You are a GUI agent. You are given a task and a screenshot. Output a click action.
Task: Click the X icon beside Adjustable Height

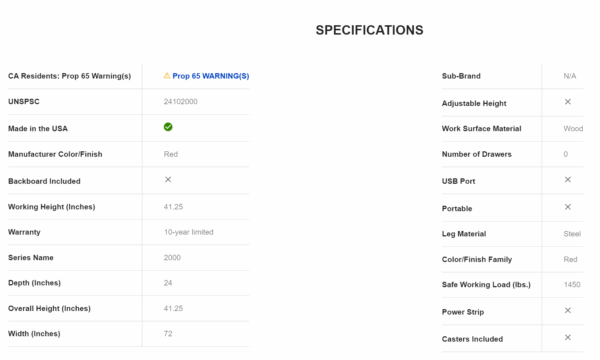tap(568, 102)
